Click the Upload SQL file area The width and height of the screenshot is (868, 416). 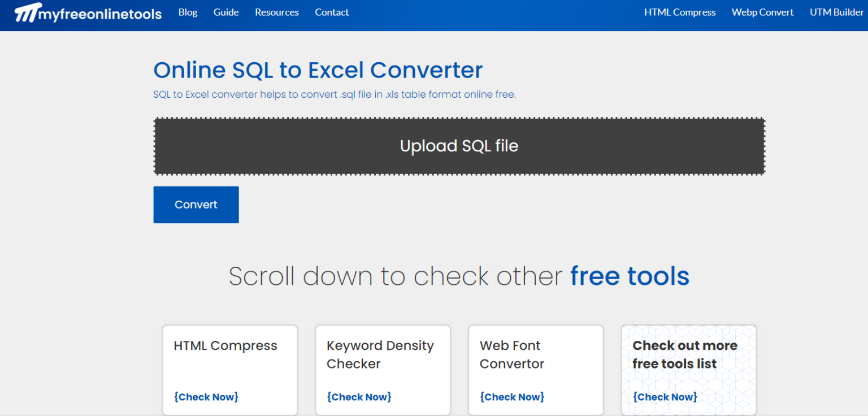459,146
